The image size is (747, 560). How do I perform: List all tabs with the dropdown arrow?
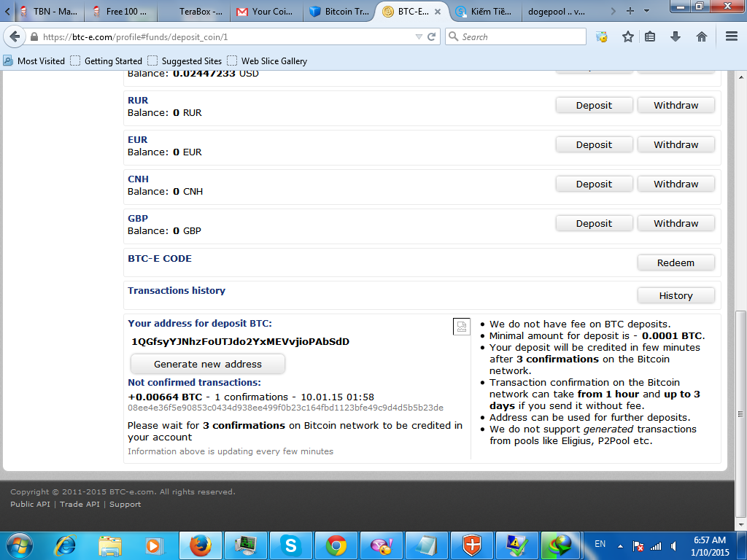click(x=646, y=11)
